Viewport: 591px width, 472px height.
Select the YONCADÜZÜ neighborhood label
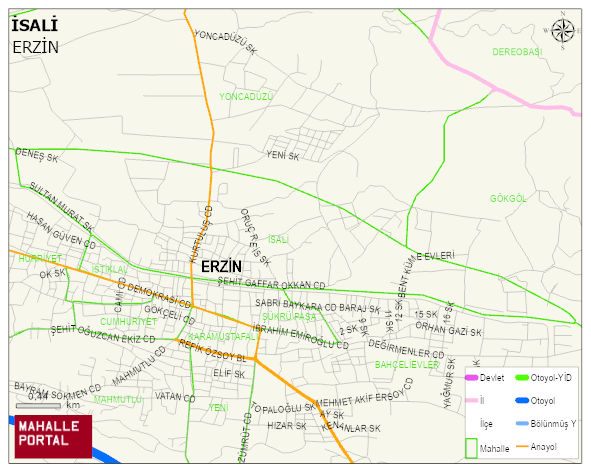246,97
